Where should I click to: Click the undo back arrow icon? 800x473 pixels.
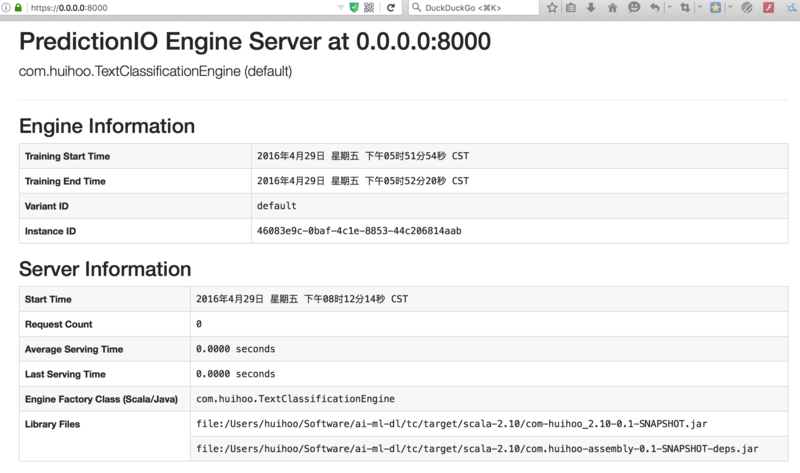[x=655, y=8]
